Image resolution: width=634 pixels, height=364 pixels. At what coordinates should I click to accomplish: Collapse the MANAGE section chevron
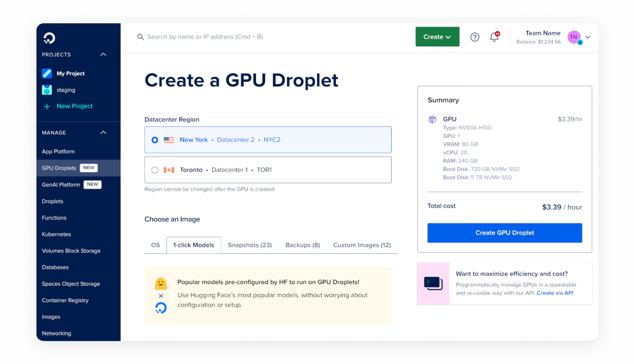coord(103,132)
